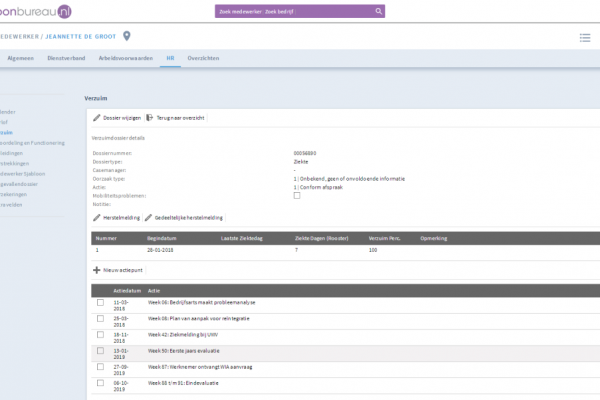This screenshot has width=600, height=400.
Task: Go to the Overzichten tab
Action: tap(203, 59)
